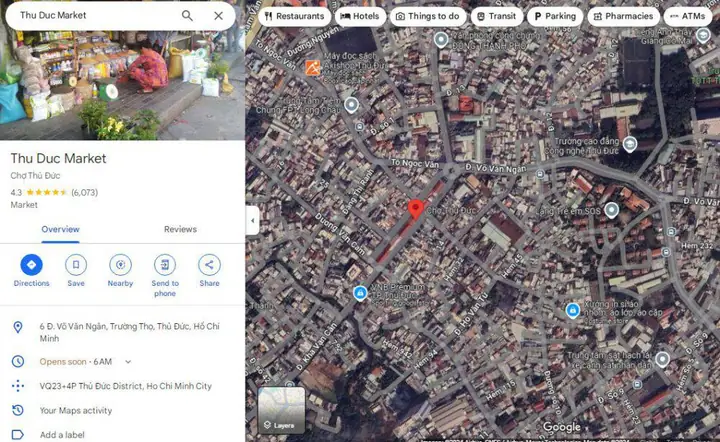Clear the Thu Duc Market search
Viewport: 720px width, 442px height.
(x=219, y=16)
